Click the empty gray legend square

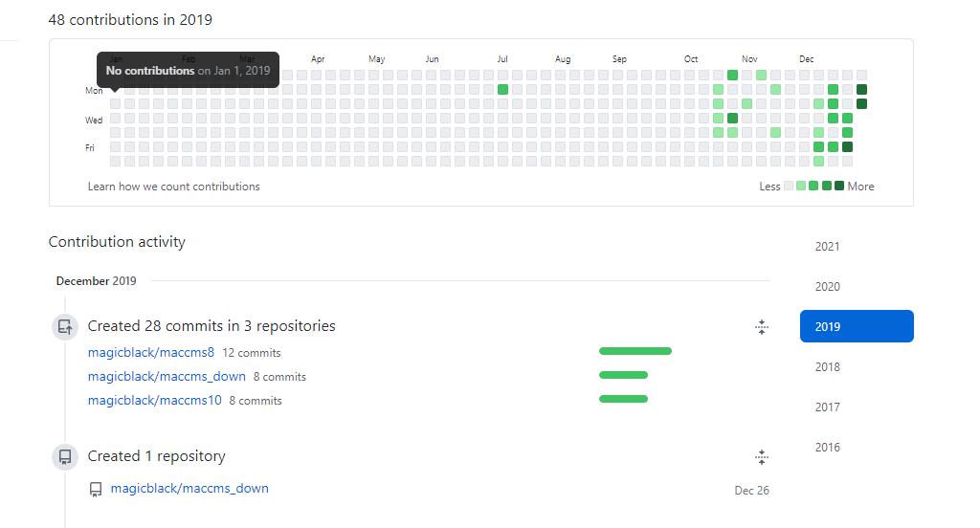tap(789, 186)
